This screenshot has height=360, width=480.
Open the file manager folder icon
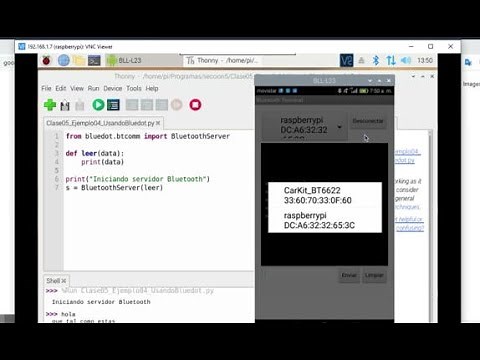79,60
